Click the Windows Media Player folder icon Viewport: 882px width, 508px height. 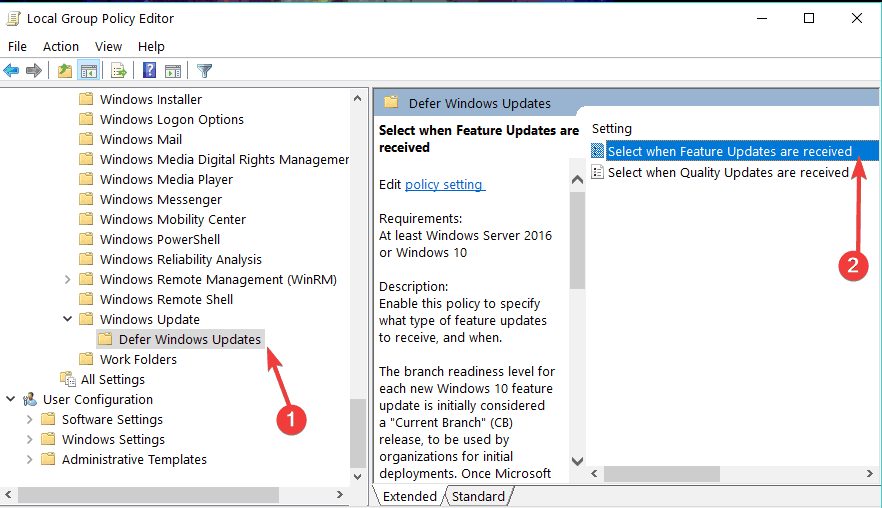coord(86,179)
